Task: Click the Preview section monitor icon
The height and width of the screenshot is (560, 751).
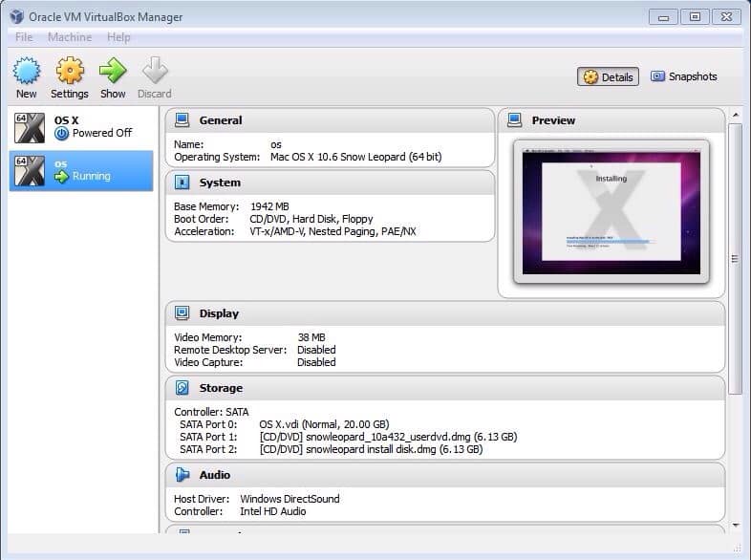Action: (514, 120)
